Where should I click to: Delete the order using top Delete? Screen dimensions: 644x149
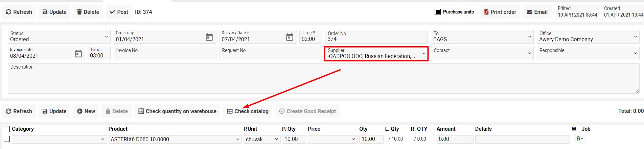click(88, 12)
